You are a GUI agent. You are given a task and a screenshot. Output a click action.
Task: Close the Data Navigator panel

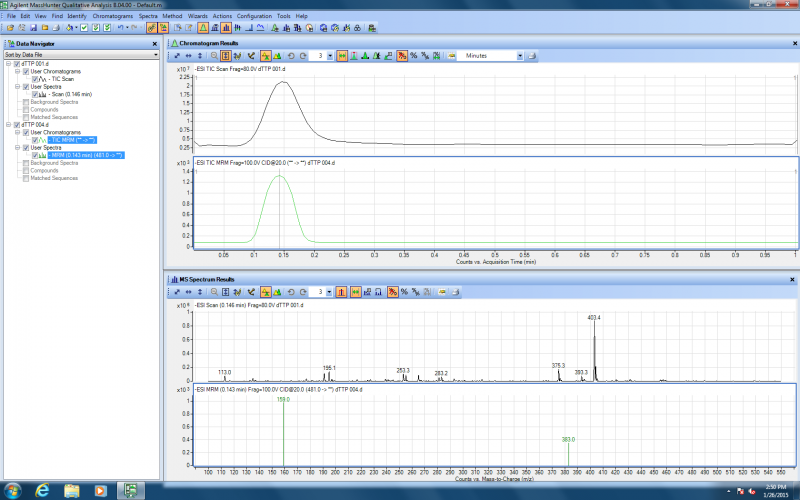[153, 44]
